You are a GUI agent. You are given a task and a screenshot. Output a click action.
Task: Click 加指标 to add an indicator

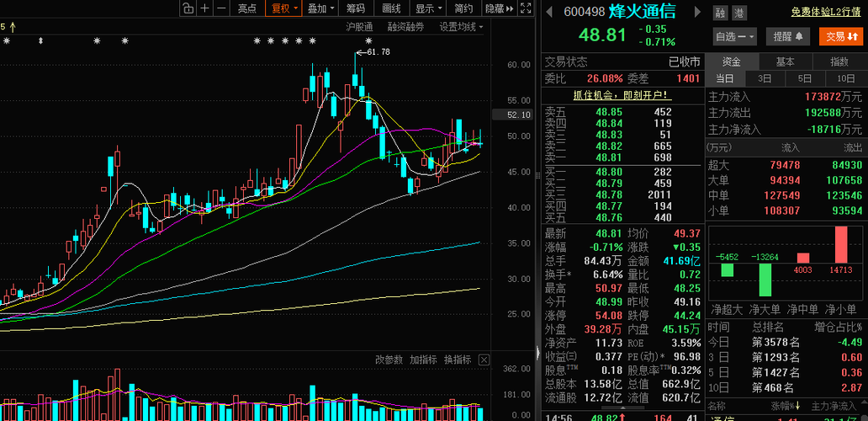(x=423, y=360)
